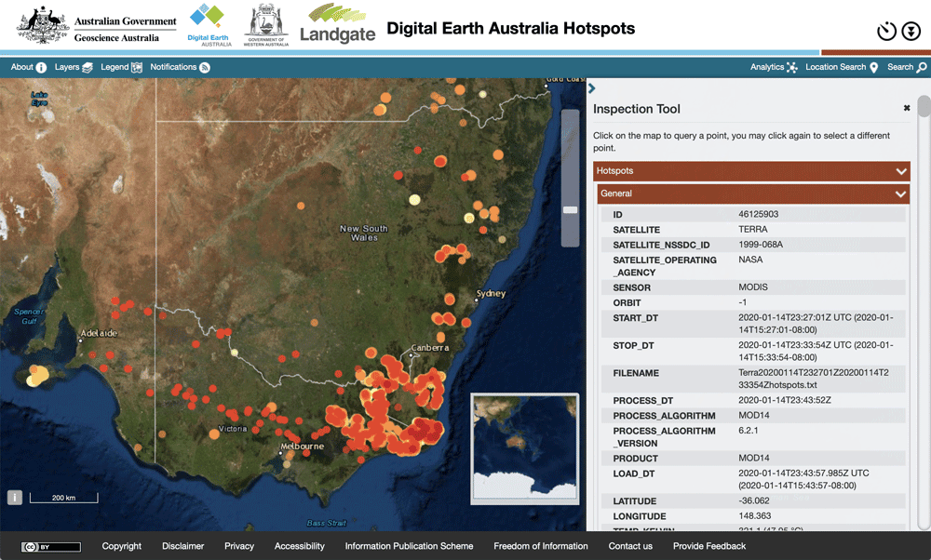Image resolution: width=931 pixels, height=560 pixels.
Task: Click the map zoom slider handle
Action: 570,210
